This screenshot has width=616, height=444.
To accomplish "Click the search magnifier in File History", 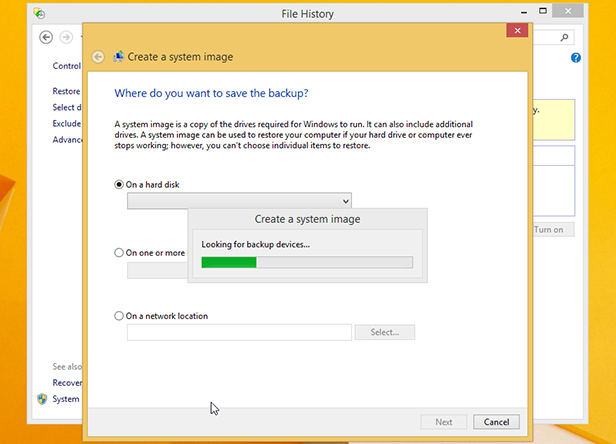I will [564, 37].
